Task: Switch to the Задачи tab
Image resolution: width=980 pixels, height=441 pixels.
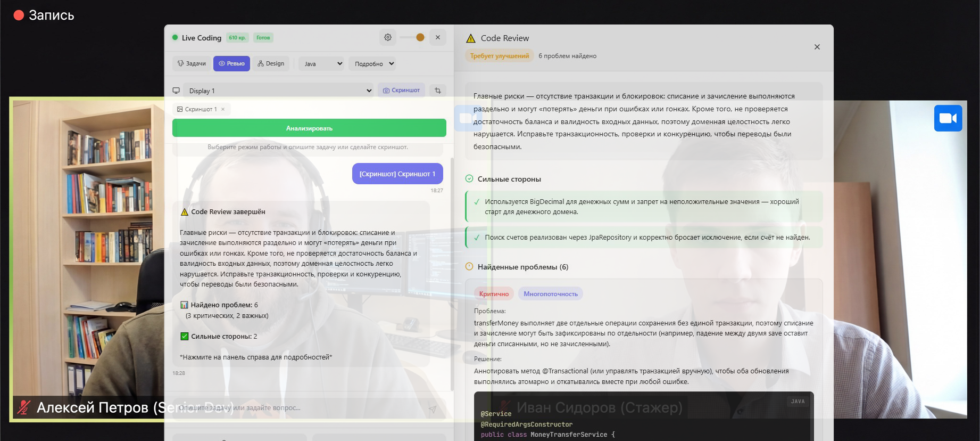Action: pyautogui.click(x=192, y=64)
